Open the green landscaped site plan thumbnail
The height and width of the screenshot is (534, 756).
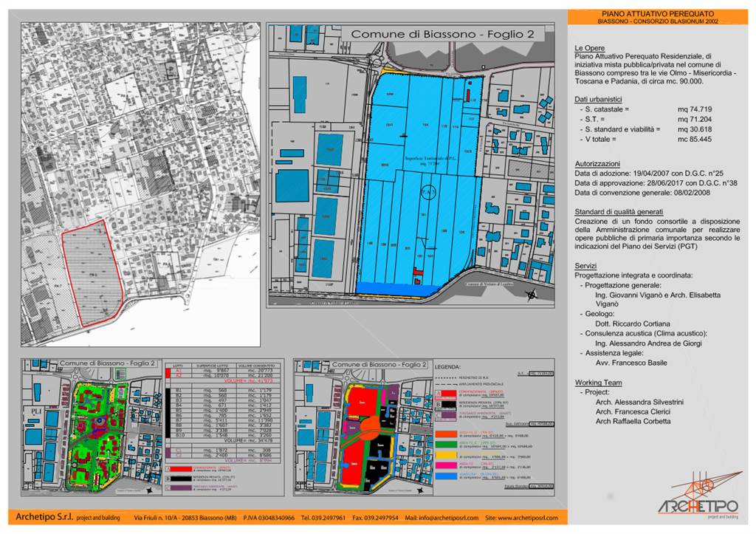pyautogui.click(x=92, y=427)
